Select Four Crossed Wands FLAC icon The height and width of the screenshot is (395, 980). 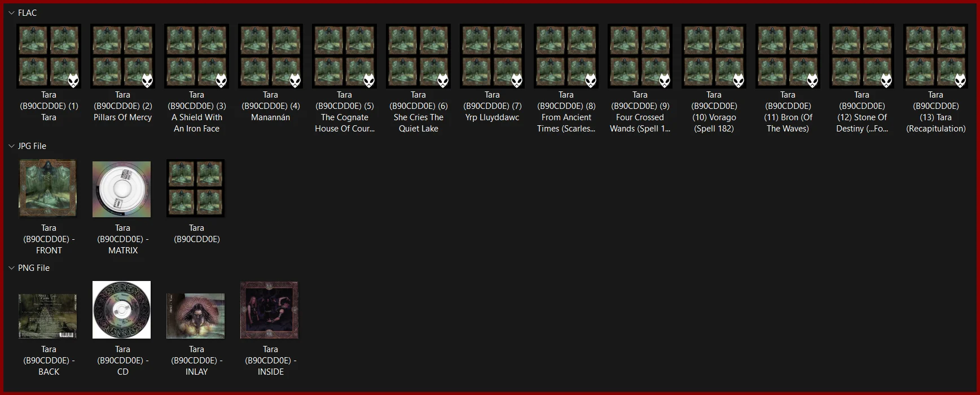click(x=640, y=56)
